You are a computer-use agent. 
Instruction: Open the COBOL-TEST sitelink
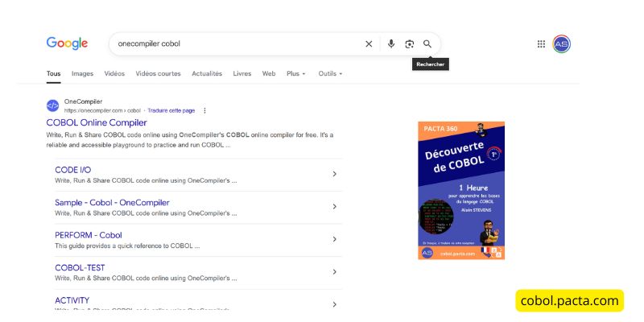(x=80, y=268)
